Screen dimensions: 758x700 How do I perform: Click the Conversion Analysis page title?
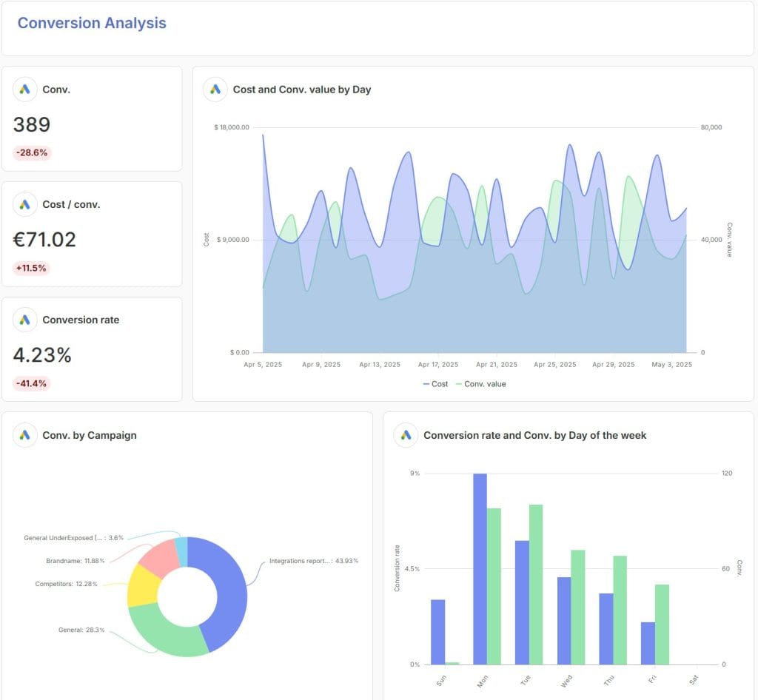click(x=91, y=23)
